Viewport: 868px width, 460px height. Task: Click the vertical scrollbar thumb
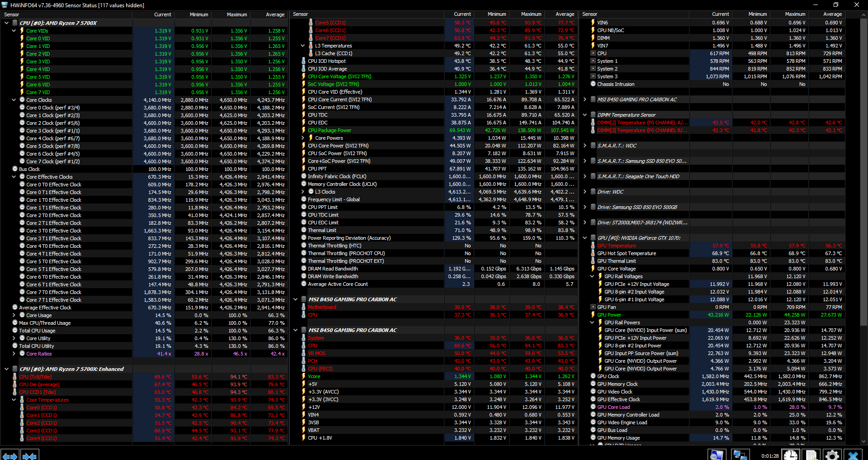[x=864, y=171]
